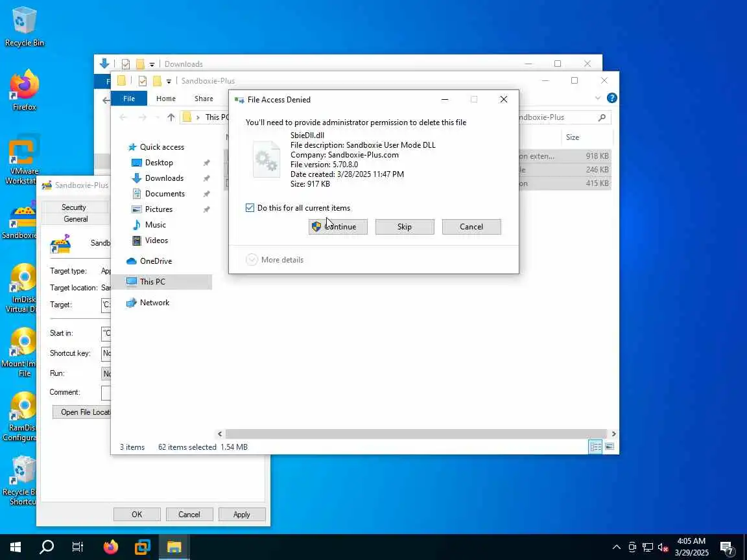
Task: Open the Home ribbon tab
Action: click(166, 99)
